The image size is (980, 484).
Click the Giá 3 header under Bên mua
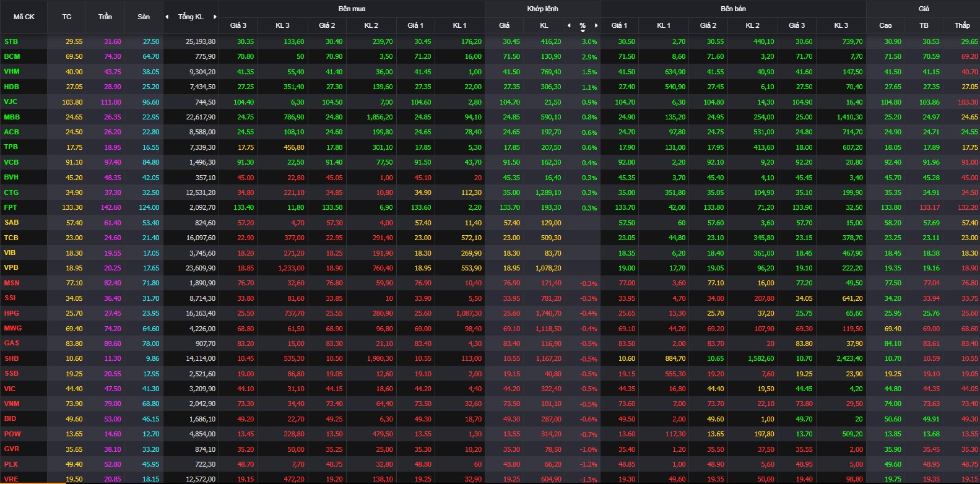point(238,25)
